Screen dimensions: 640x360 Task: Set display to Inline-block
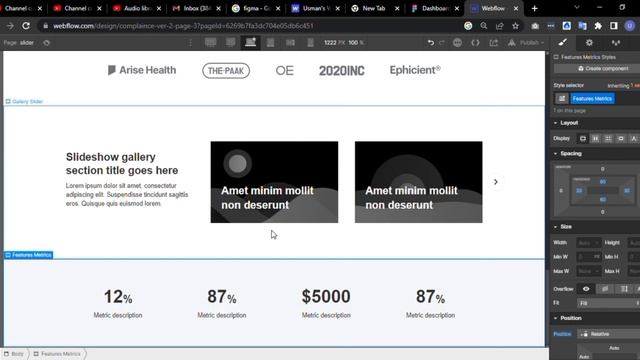point(620,139)
